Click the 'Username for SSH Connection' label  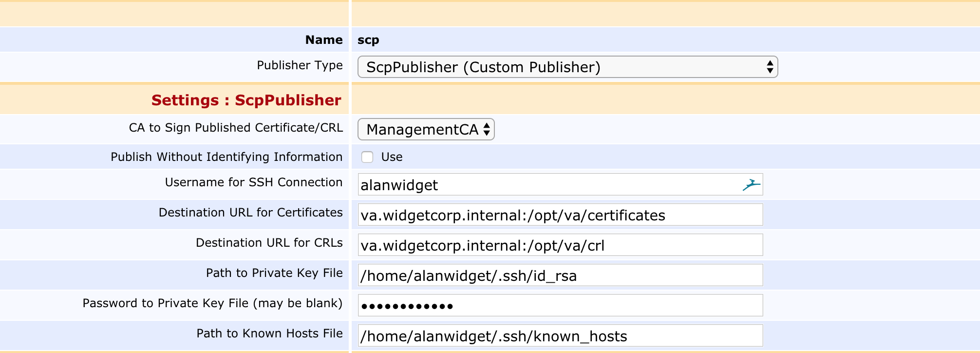[253, 182]
